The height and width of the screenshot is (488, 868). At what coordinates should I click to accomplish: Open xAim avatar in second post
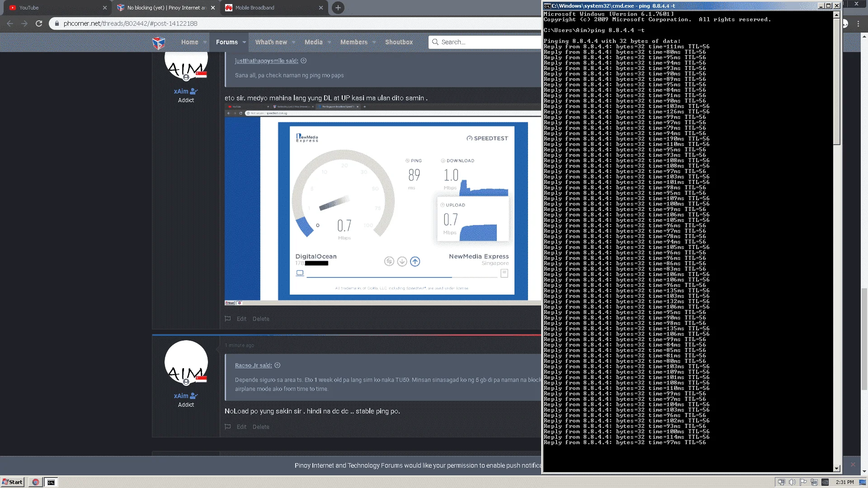pyautogui.click(x=186, y=362)
